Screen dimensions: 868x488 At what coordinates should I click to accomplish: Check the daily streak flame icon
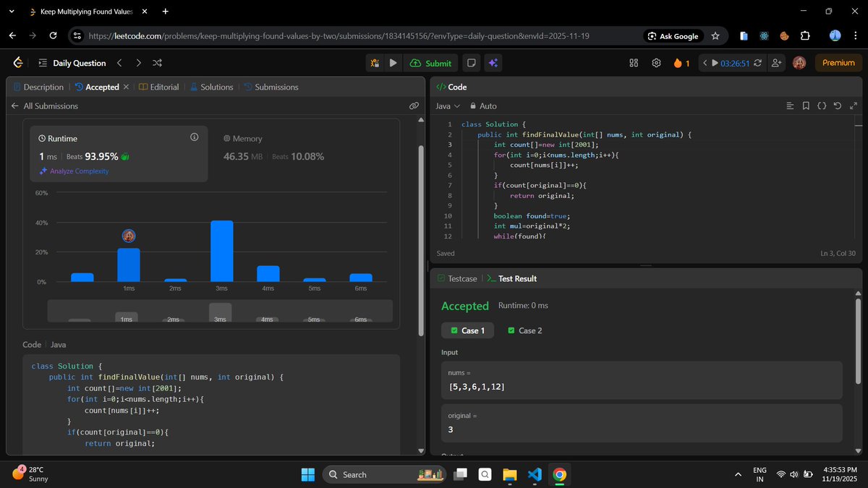(x=677, y=63)
